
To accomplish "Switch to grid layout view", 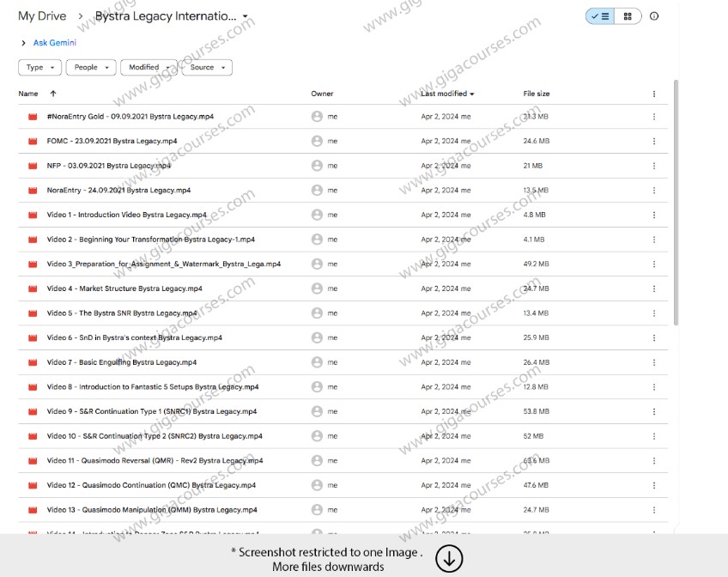I will point(628,16).
